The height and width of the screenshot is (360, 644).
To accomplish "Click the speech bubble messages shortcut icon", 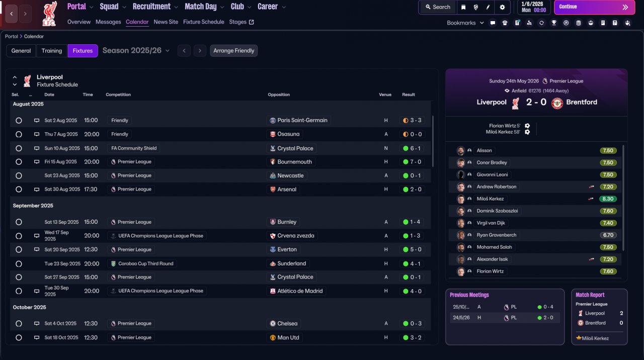I will [493, 23].
